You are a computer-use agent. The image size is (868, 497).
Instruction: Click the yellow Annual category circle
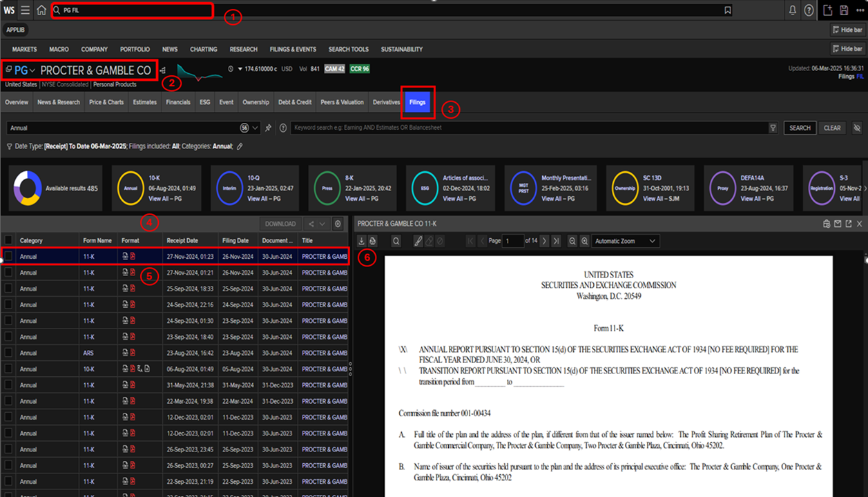131,188
